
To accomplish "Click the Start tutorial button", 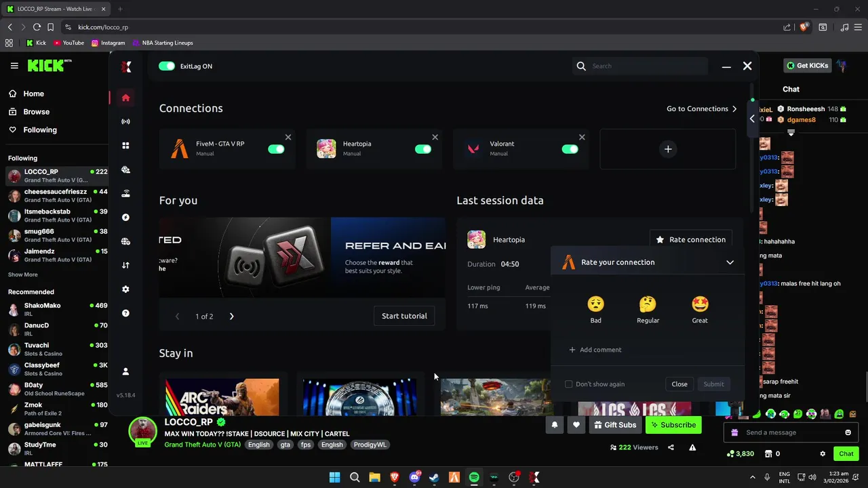I will click(404, 316).
